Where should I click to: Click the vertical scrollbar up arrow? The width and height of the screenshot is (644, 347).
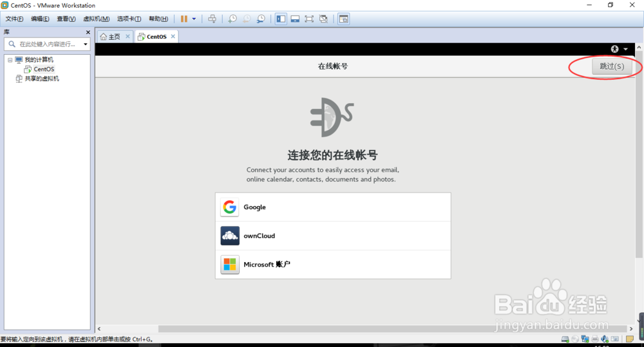coord(639,48)
